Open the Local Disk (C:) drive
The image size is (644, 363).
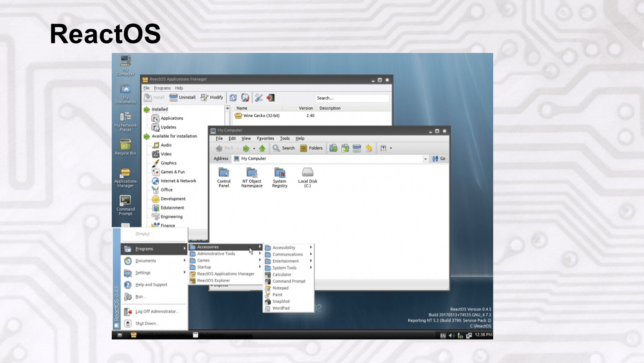click(x=308, y=177)
